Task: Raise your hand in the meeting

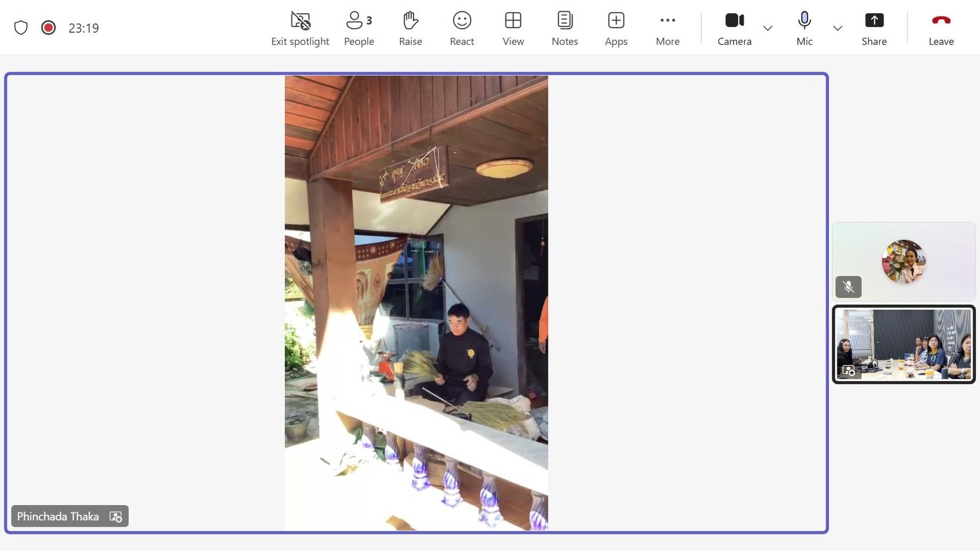Action: click(410, 28)
